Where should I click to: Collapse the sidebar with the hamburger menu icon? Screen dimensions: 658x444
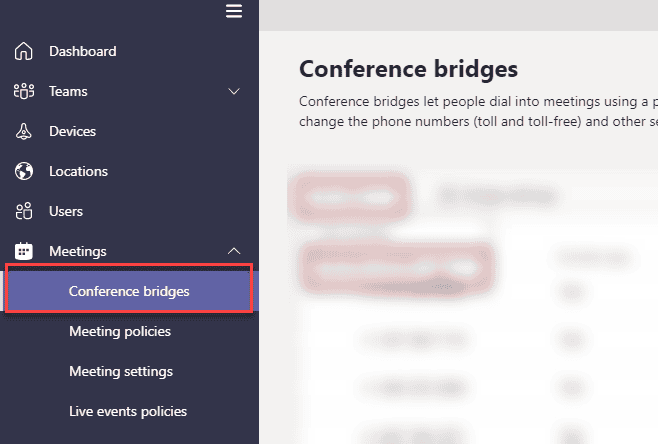click(234, 11)
